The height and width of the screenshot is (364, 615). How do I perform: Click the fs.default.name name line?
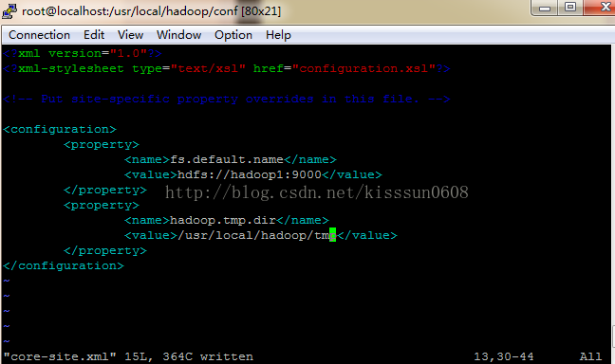[x=231, y=159]
